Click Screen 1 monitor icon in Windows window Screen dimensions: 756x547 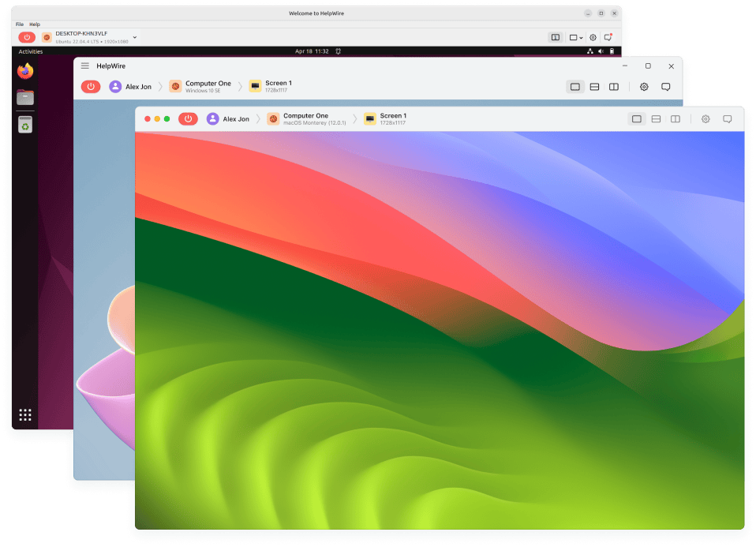click(x=255, y=86)
